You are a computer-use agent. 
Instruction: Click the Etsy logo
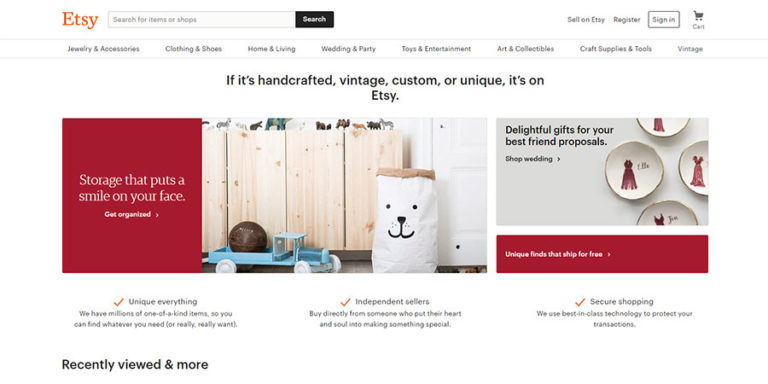pos(80,20)
